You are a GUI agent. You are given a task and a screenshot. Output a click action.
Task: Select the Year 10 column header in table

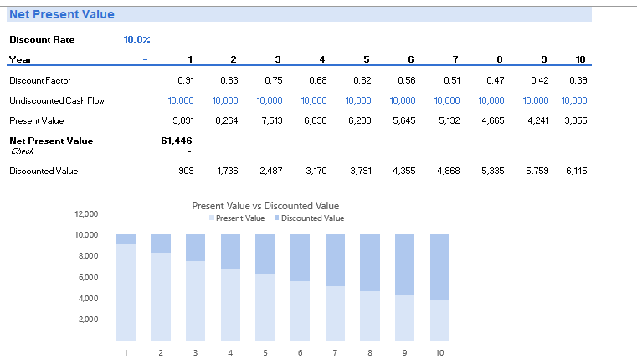580,59
